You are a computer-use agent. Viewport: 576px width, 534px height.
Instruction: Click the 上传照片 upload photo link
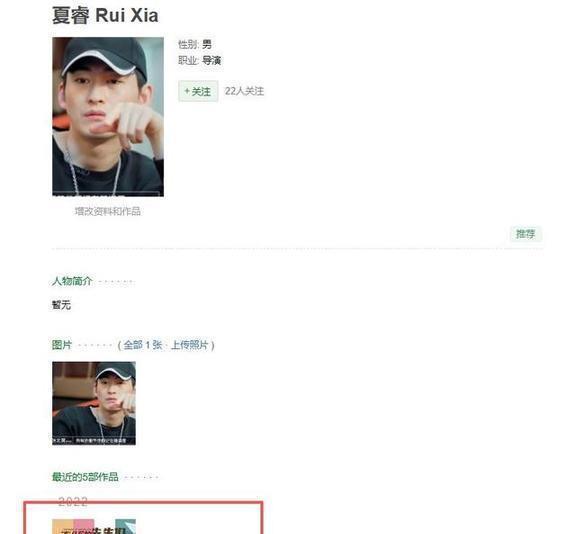[x=190, y=345]
